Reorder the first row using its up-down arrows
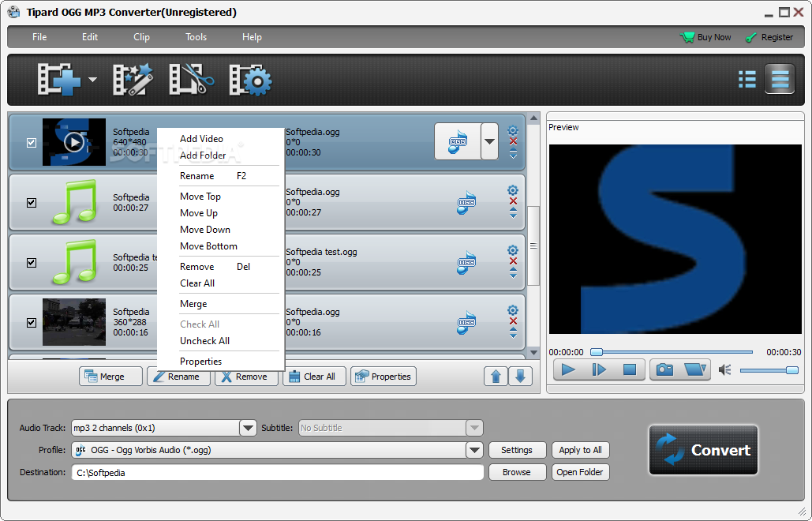The image size is (812, 521). [513, 154]
